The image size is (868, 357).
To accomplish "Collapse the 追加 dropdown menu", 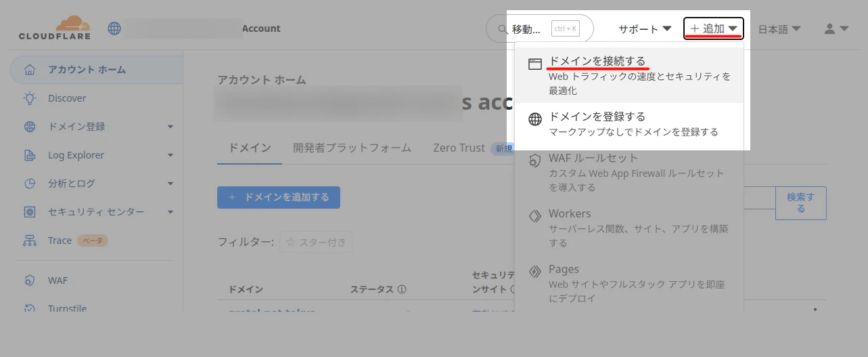I will coord(714,28).
